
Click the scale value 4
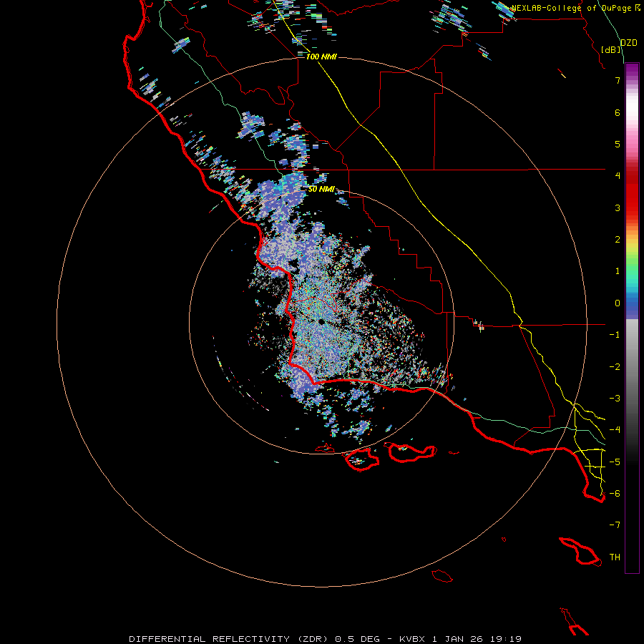[x=618, y=176]
